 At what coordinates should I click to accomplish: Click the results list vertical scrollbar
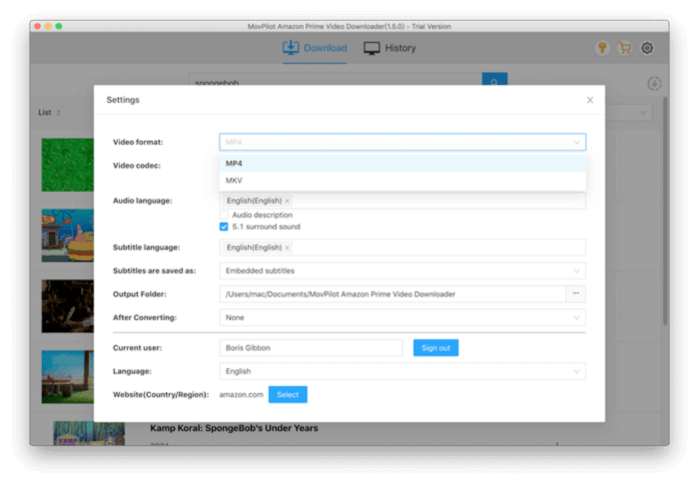[x=665, y=210]
